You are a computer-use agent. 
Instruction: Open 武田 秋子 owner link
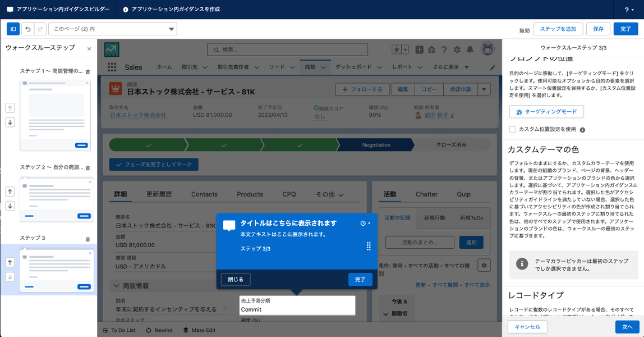(436, 116)
